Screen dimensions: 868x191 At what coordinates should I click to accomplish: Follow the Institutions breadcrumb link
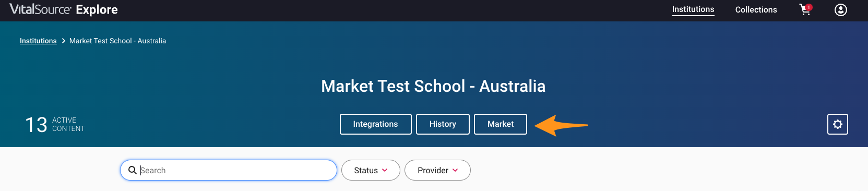coord(38,41)
